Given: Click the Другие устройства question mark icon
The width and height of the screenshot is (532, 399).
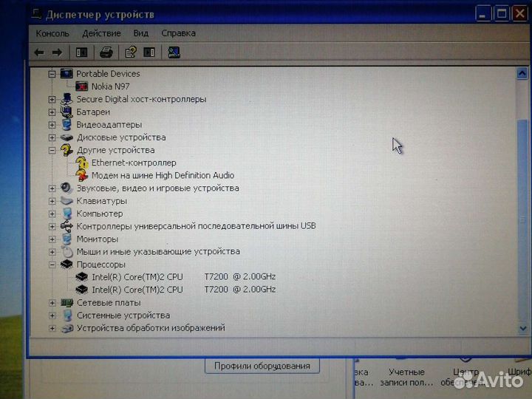Looking at the screenshot, I should 66,149.
